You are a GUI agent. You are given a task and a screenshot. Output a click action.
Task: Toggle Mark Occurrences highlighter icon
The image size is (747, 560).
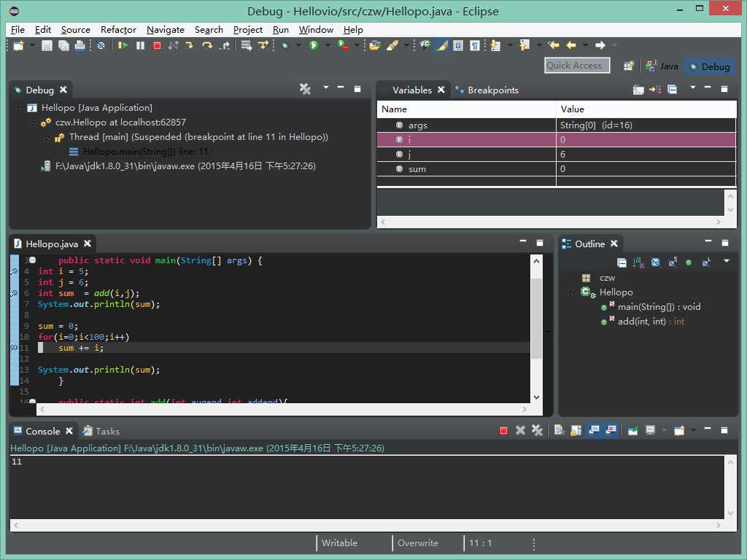(441, 46)
